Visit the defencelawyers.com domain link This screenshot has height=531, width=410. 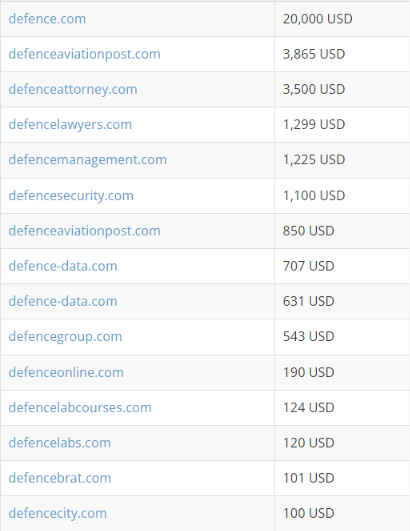point(70,125)
